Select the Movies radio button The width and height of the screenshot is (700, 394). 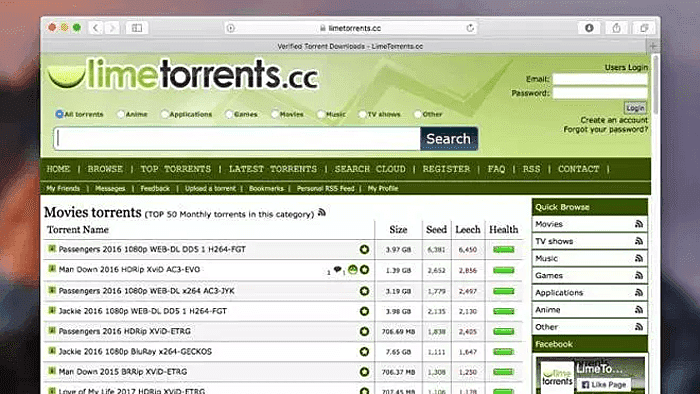click(x=275, y=114)
